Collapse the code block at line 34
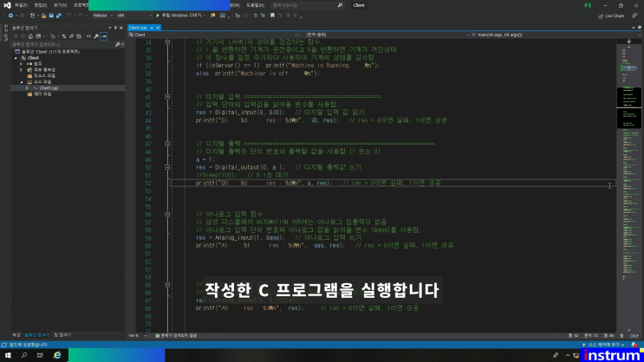This screenshot has height=362, width=644. click(x=167, y=42)
